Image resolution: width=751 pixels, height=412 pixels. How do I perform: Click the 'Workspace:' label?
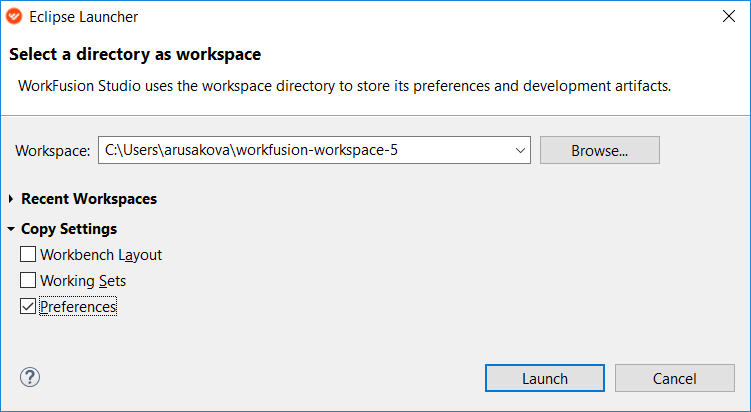click(53, 151)
